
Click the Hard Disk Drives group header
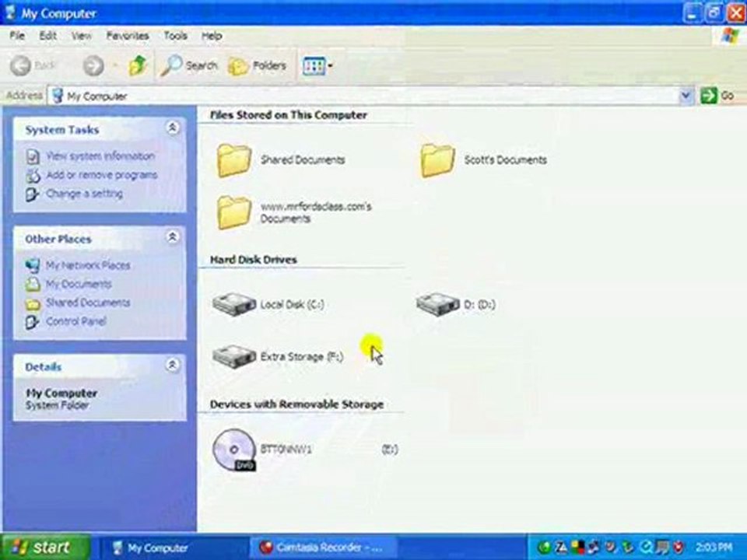coord(254,260)
